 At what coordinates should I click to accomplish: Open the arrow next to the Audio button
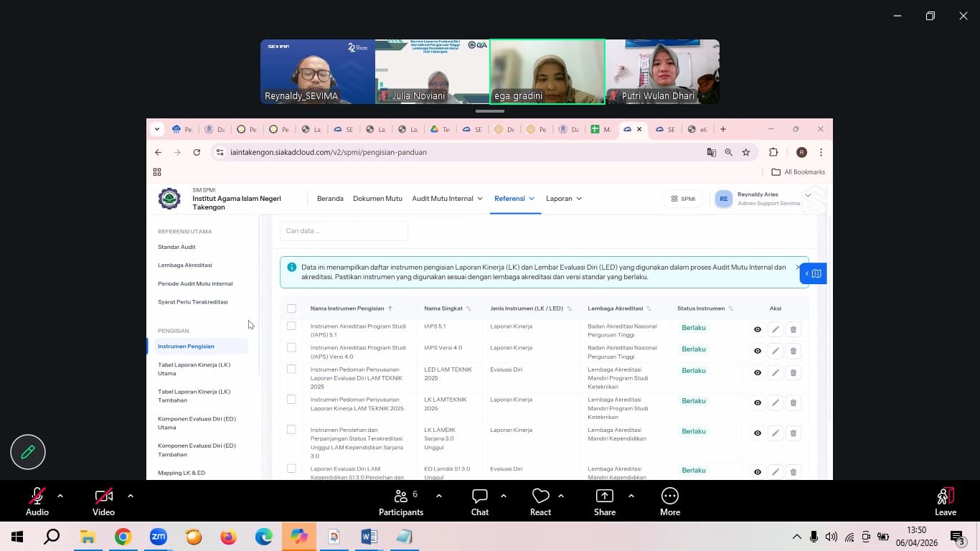[60, 495]
